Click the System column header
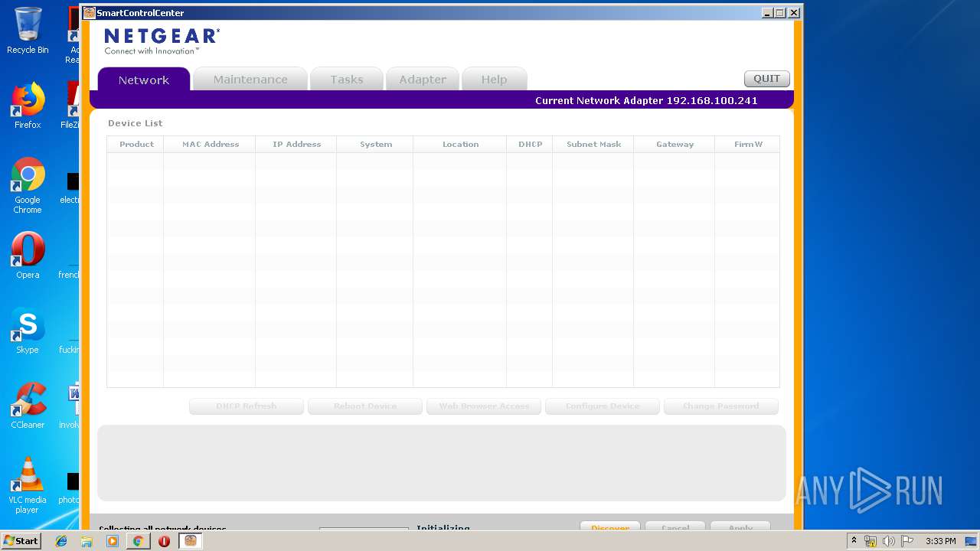The width and height of the screenshot is (980, 551). [375, 144]
